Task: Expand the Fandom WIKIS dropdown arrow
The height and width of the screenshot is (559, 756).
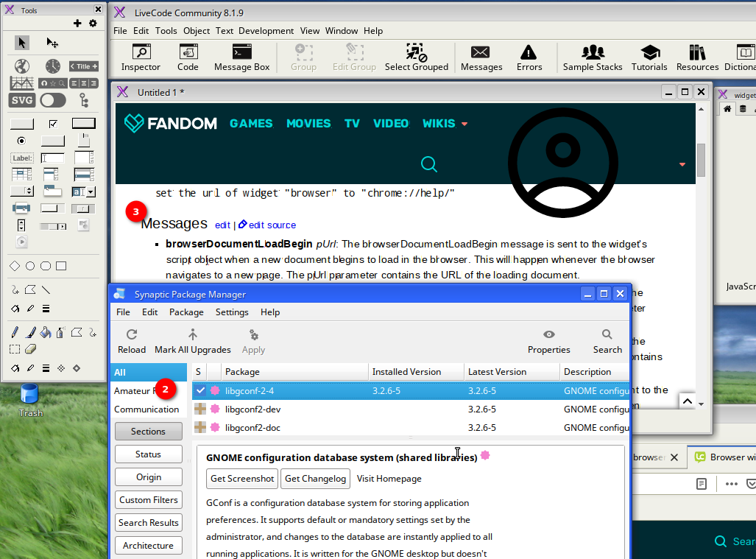Action: 464,124
